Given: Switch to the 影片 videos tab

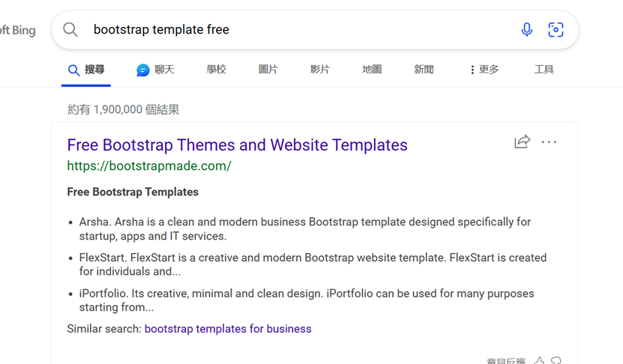Looking at the screenshot, I should pos(320,70).
